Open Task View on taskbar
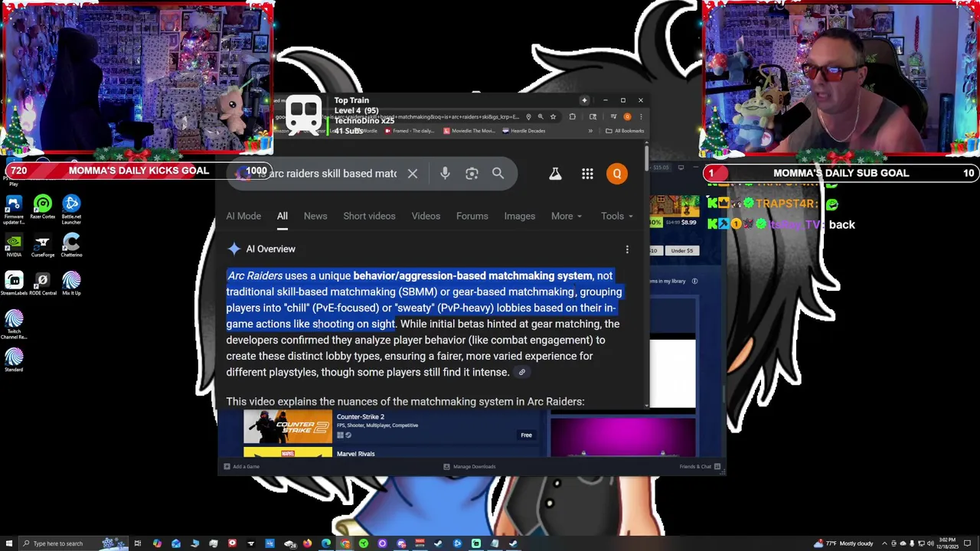This screenshot has height=551, width=980. pos(138,543)
